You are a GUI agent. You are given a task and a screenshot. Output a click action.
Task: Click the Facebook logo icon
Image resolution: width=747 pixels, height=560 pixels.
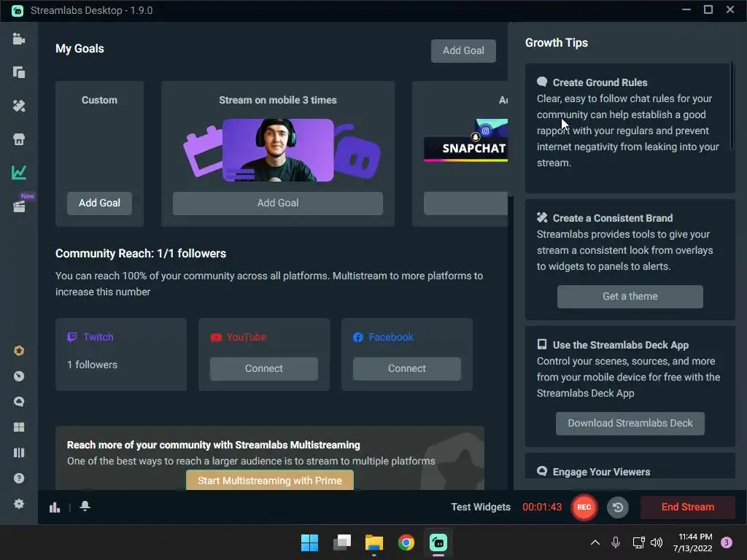pyautogui.click(x=357, y=338)
